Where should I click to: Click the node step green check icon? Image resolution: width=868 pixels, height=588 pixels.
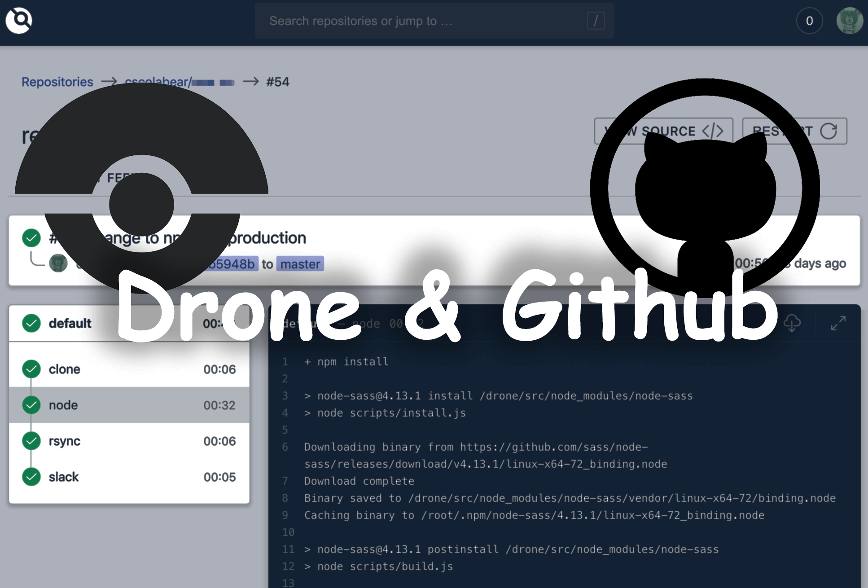31,405
